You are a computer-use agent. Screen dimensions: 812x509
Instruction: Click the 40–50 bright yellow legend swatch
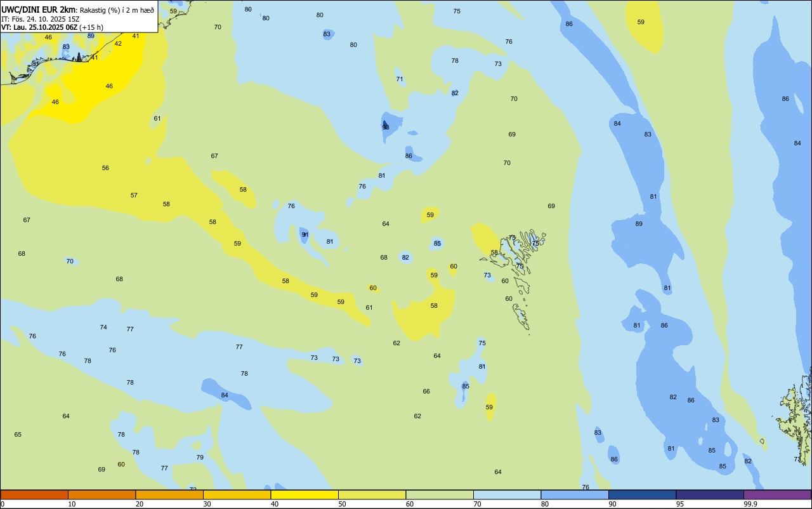click(304, 494)
